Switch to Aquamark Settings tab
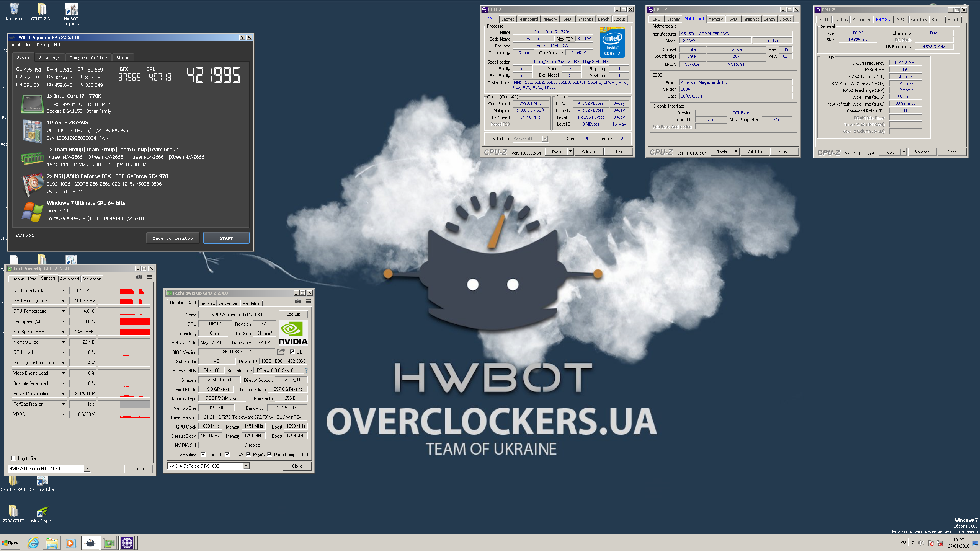The width and height of the screenshot is (980, 551). tap(50, 57)
